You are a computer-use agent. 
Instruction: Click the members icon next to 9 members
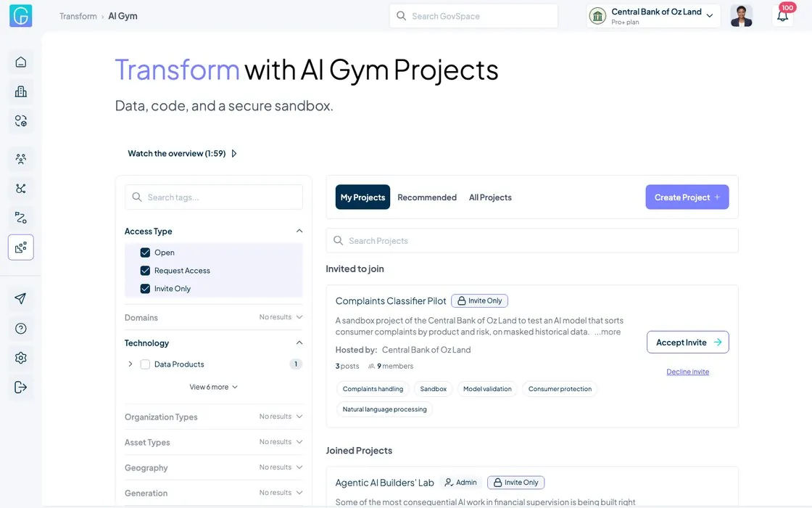[x=371, y=366]
